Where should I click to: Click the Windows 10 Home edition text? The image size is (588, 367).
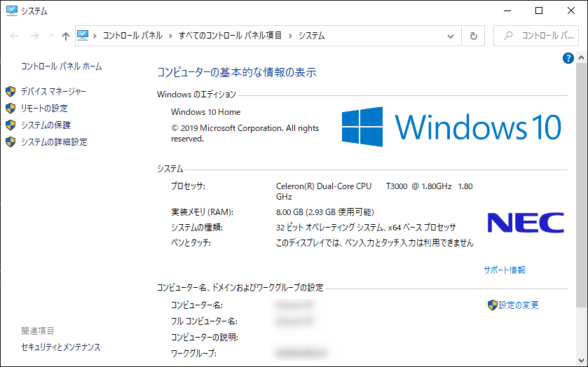pyautogui.click(x=205, y=112)
